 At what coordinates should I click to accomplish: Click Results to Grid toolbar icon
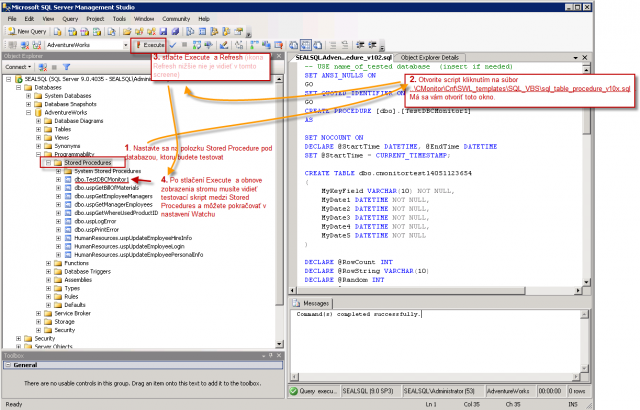point(305,45)
